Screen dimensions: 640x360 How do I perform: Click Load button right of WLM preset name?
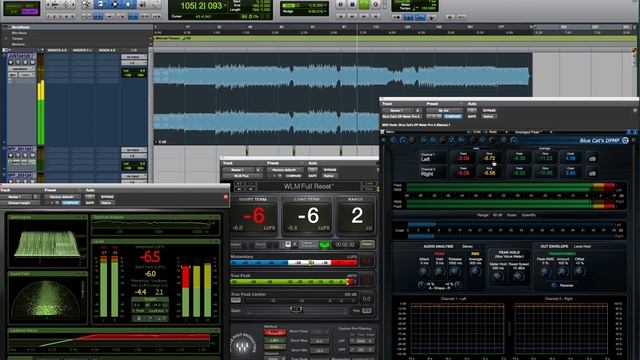(x=369, y=184)
